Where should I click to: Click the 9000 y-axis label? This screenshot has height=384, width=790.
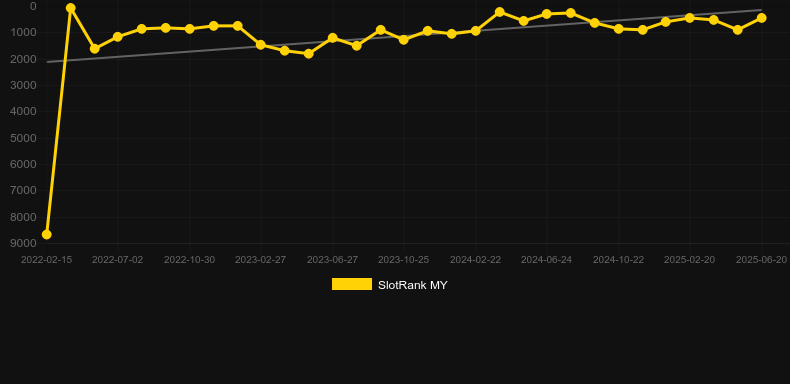24,243
